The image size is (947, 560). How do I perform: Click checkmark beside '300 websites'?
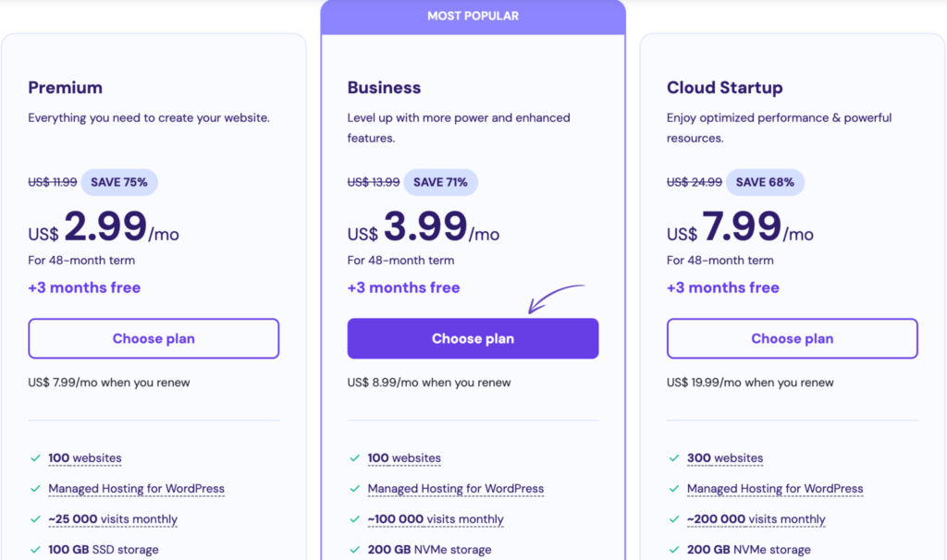674,458
